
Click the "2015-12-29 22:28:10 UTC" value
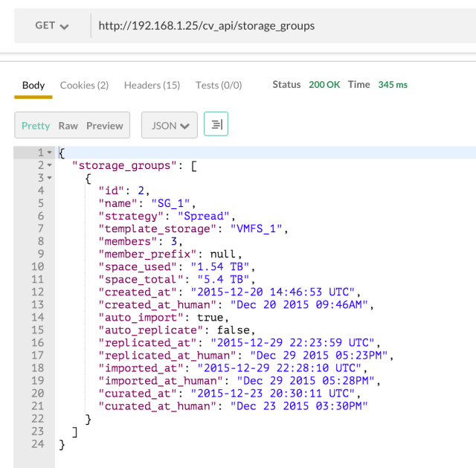click(280, 368)
